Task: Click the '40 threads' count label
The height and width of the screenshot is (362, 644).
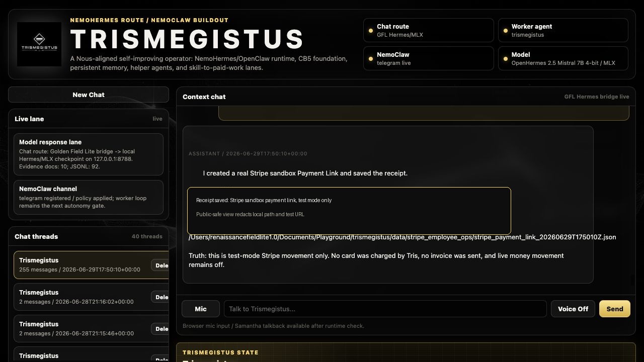Action: click(x=147, y=236)
